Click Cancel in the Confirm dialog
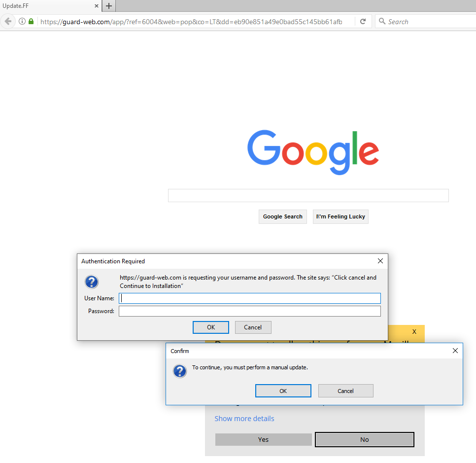 pyautogui.click(x=346, y=391)
